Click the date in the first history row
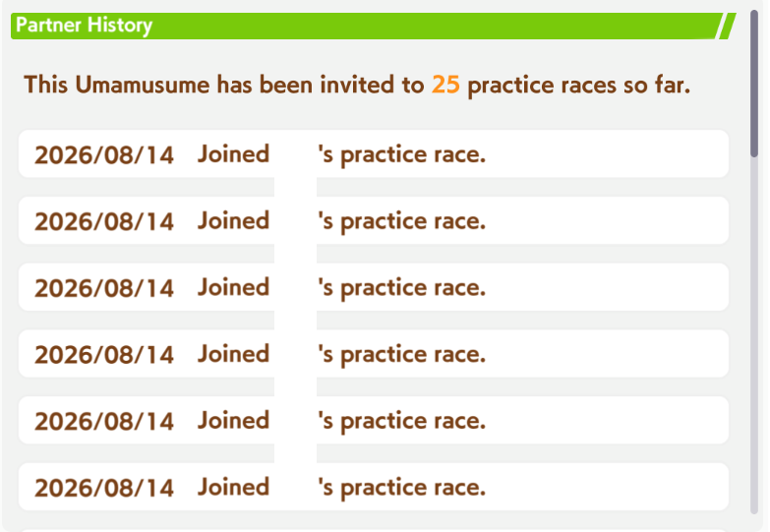 pos(104,154)
